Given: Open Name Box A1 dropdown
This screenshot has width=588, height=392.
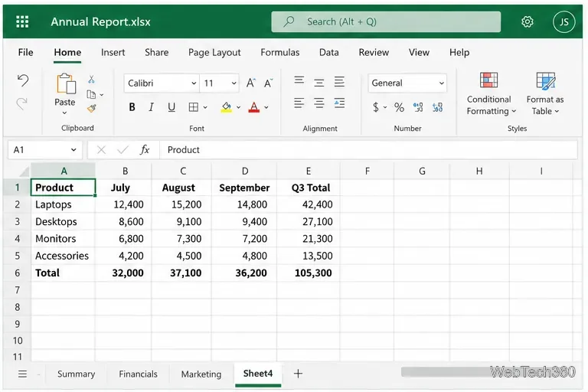Looking at the screenshot, I should point(73,149).
